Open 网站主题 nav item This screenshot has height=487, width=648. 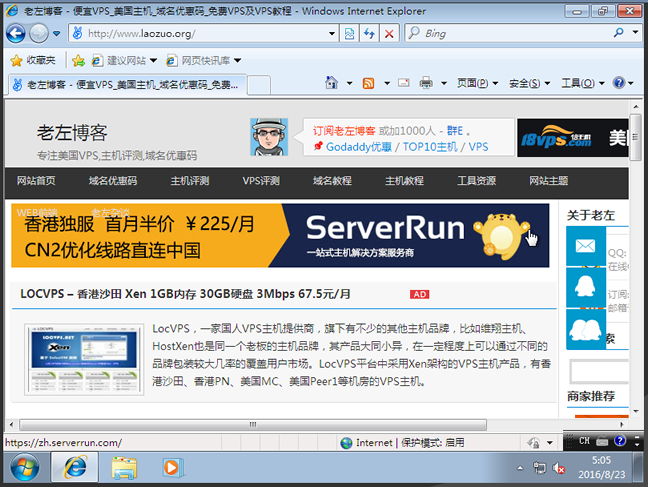click(x=549, y=181)
